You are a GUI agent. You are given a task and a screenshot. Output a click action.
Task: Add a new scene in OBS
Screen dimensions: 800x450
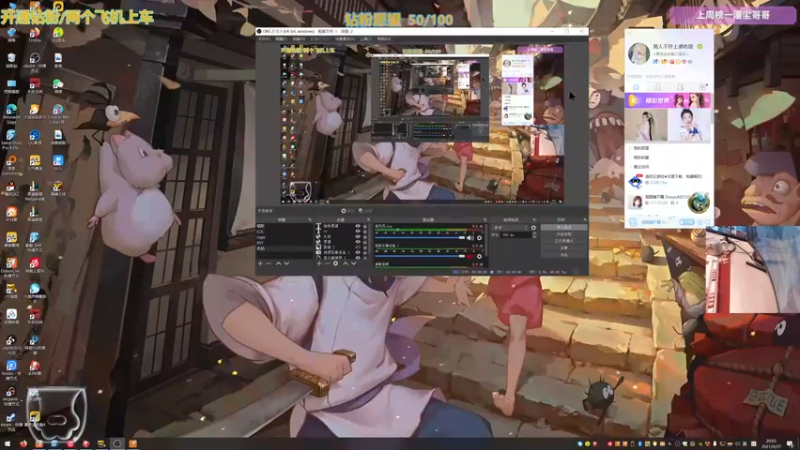click(x=261, y=263)
